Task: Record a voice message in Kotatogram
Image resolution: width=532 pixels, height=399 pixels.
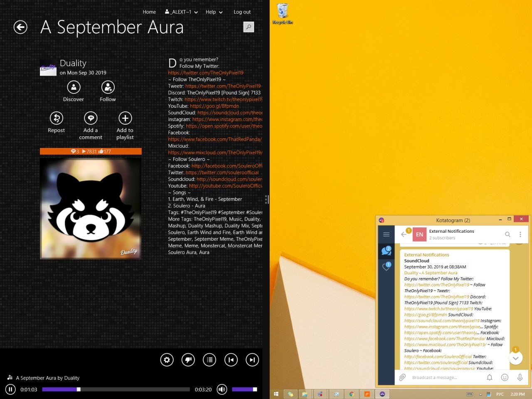Action: pyautogui.click(x=520, y=377)
